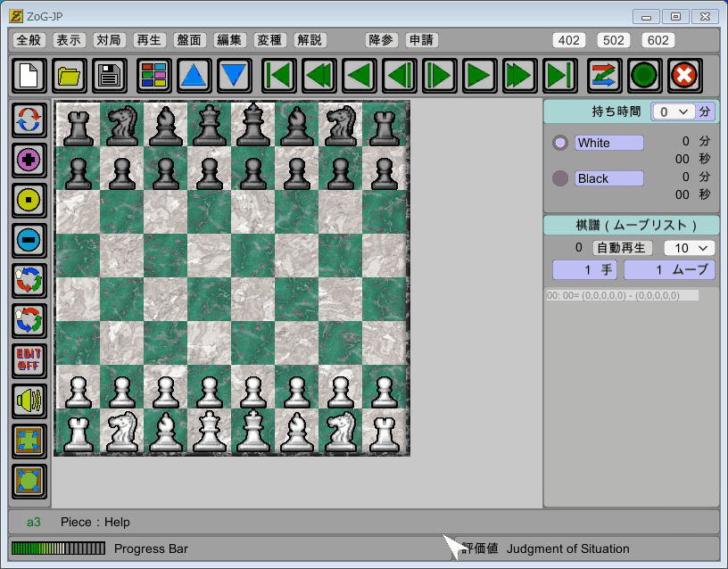The height and width of the screenshot is (569, 728).
Task: Click the 降参 resign button
Action: [381, 40]
